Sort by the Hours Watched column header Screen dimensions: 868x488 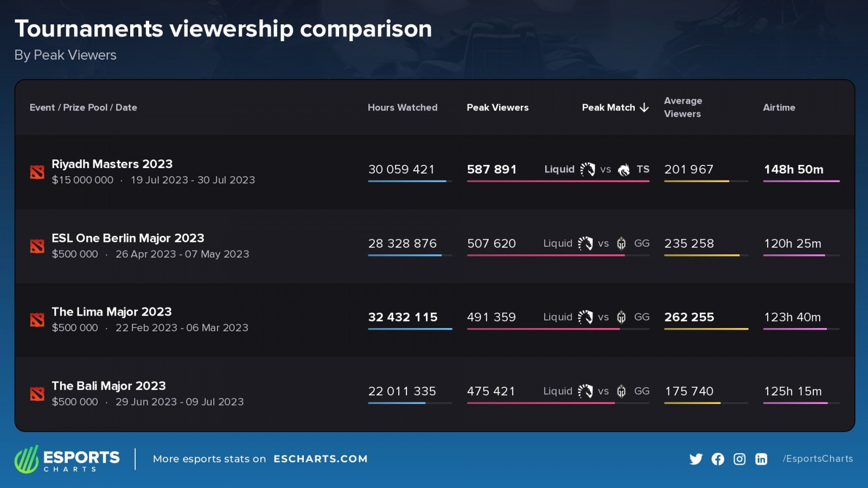point(403,107)
